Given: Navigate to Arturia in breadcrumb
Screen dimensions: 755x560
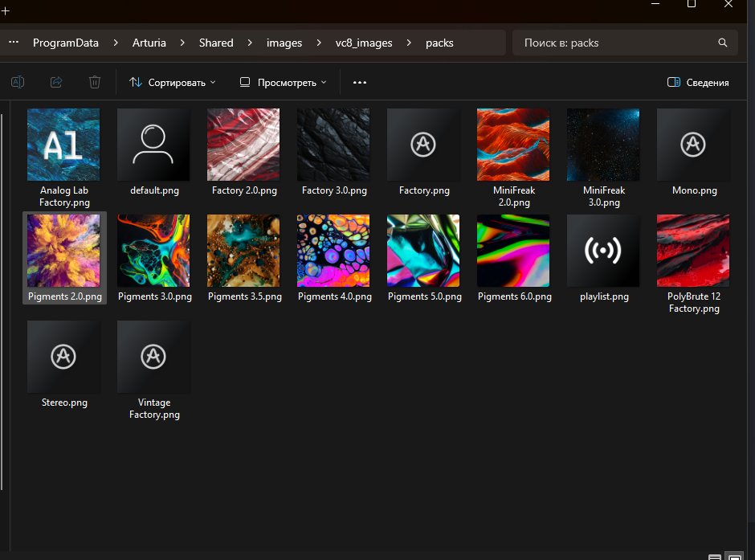Looking at the screenshot, I should click(149, 43).
